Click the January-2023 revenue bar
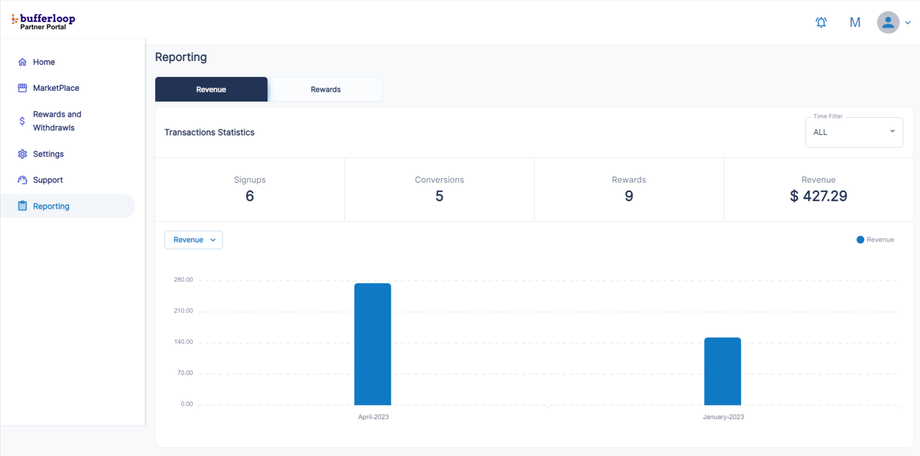This screenshot has width=920, height=456. pos(722,371)
